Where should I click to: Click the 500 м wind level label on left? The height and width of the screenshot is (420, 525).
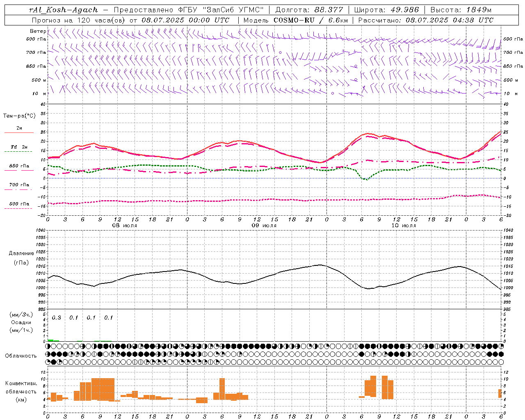[x=39, y=80]
